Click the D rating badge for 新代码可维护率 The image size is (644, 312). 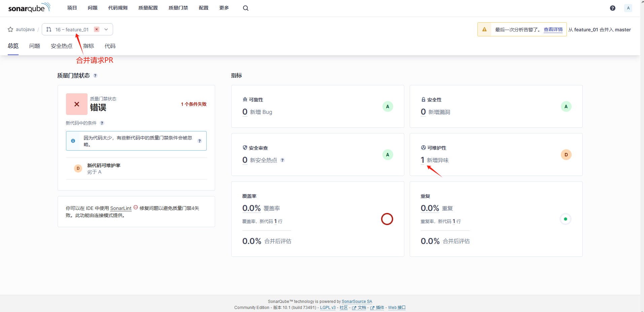pos(78,168)
